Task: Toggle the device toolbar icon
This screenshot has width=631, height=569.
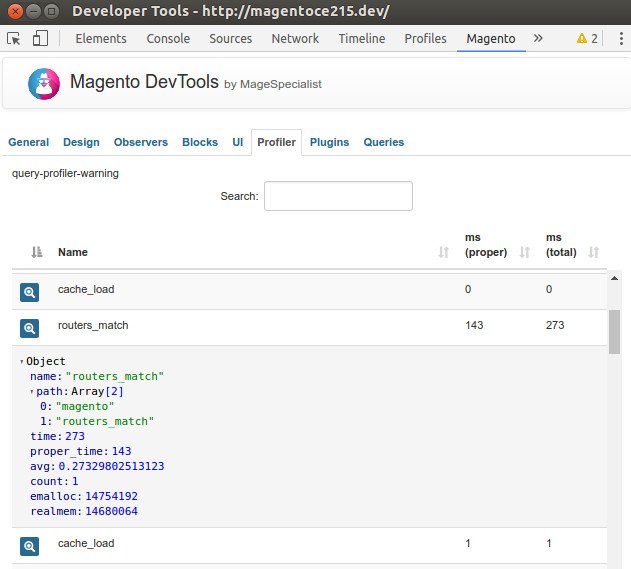Action: pyautogui.click(x=40, y=39)
